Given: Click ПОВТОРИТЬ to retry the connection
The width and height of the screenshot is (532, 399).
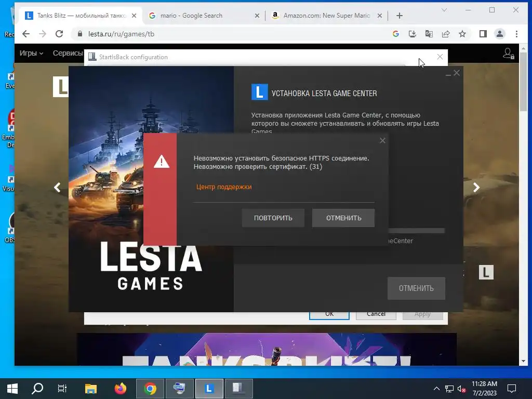Looking at the screenshot, I should coord(273,218).
